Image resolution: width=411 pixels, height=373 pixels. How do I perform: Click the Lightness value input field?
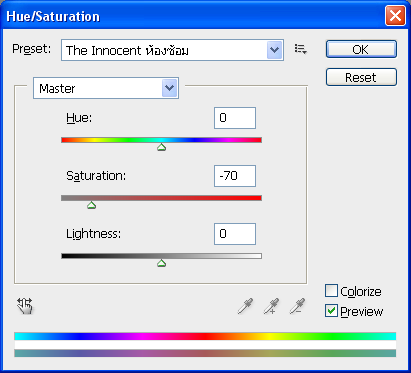[x=235, y=234]
